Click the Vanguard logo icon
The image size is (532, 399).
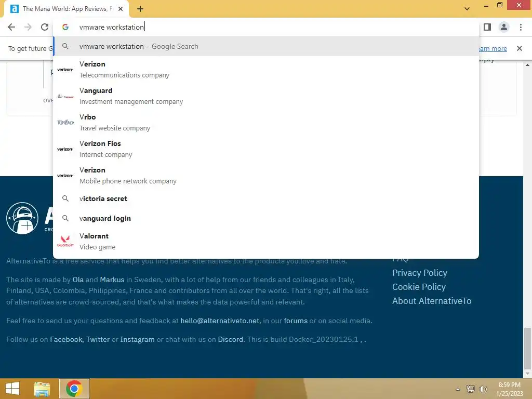click(65, 96)
